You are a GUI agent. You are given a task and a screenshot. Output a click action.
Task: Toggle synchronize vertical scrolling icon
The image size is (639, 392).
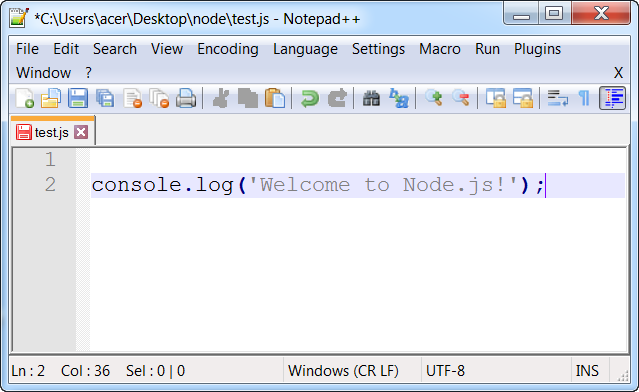(x=496, y=98)
